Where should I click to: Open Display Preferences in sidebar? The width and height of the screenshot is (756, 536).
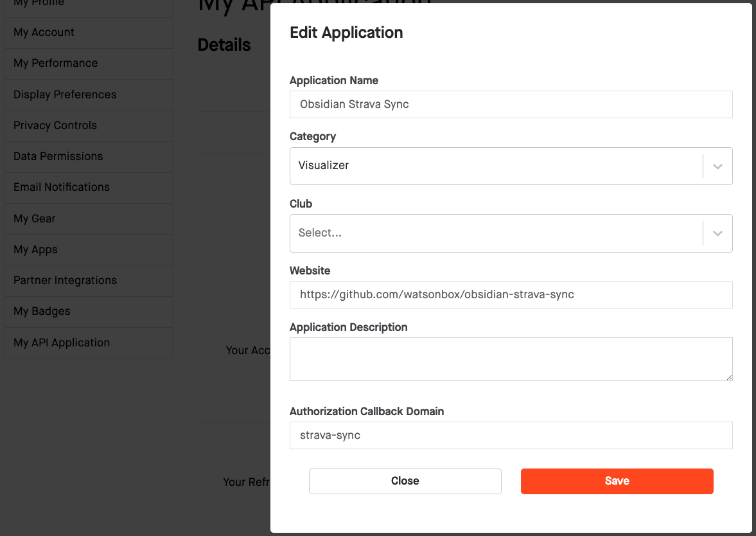89,94
